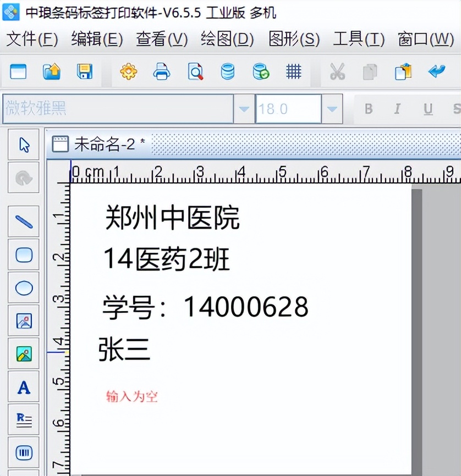
Task: Open the 绘图(D) menu
Action: pyautogui.click(x=226, y=40)
